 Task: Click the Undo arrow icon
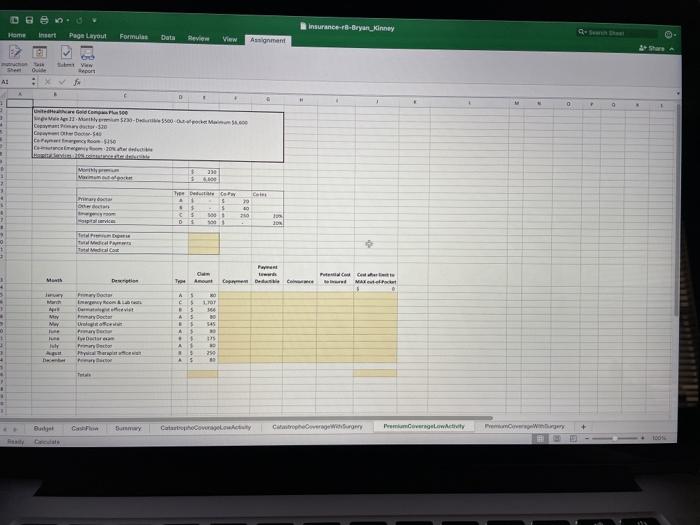[x=59, y=20]
